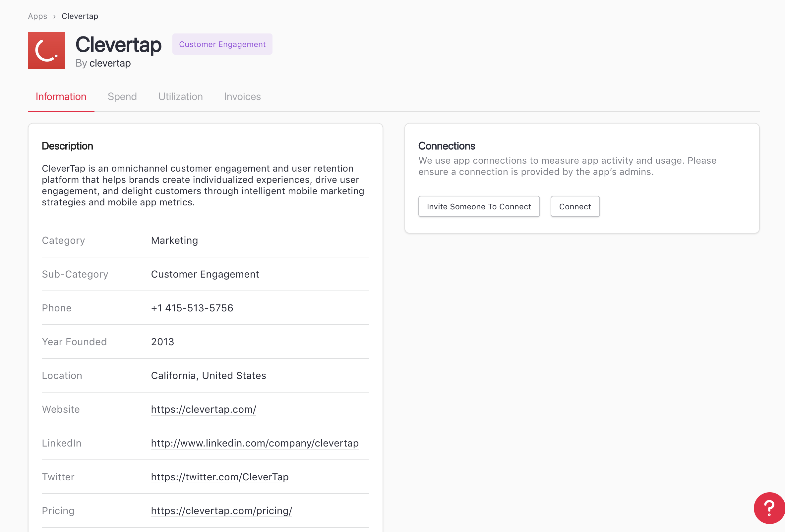The image size is (785, 532).
Task: Open the Utilization tab
Action: (180, 96)
